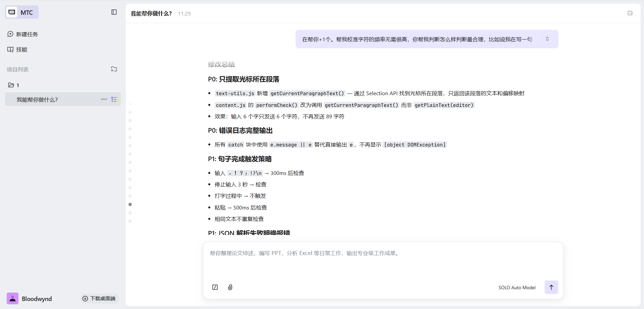Open SOLO Auto Model selector
Image resolution: width=644 pixels, height=309 pixels.
517,288
